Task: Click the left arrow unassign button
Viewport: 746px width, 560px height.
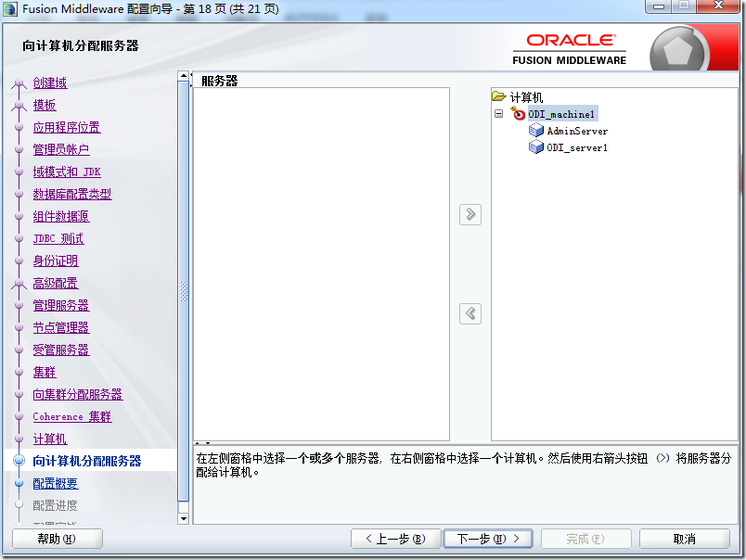Action: click(470, 313)
